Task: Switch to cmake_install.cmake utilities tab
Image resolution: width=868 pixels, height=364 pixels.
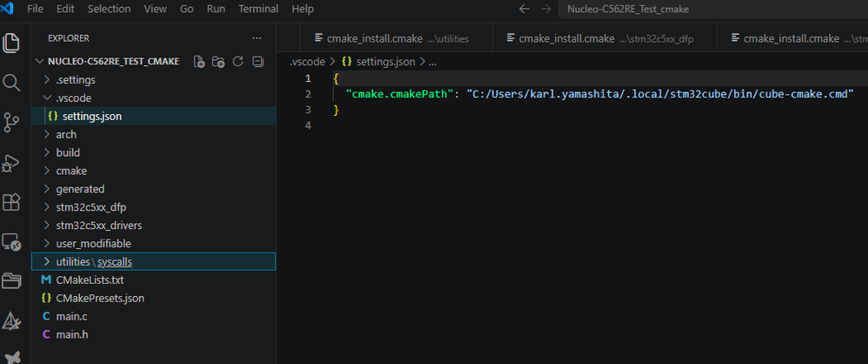Action: [396, 38]
